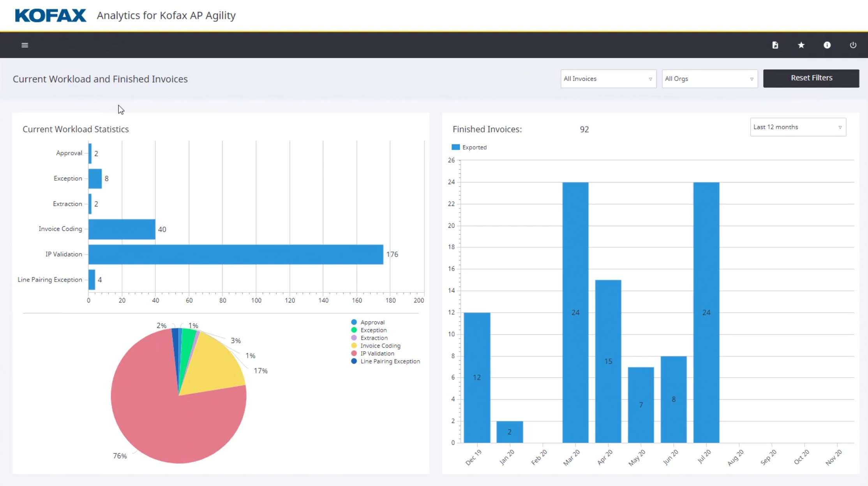The height and width of the screenshot is (486, 868).
Task: Click the power logout icon
Action: pos(853,45)
